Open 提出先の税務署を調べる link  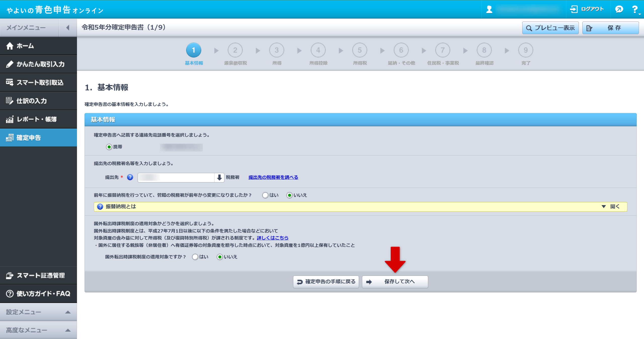(273, 177)
